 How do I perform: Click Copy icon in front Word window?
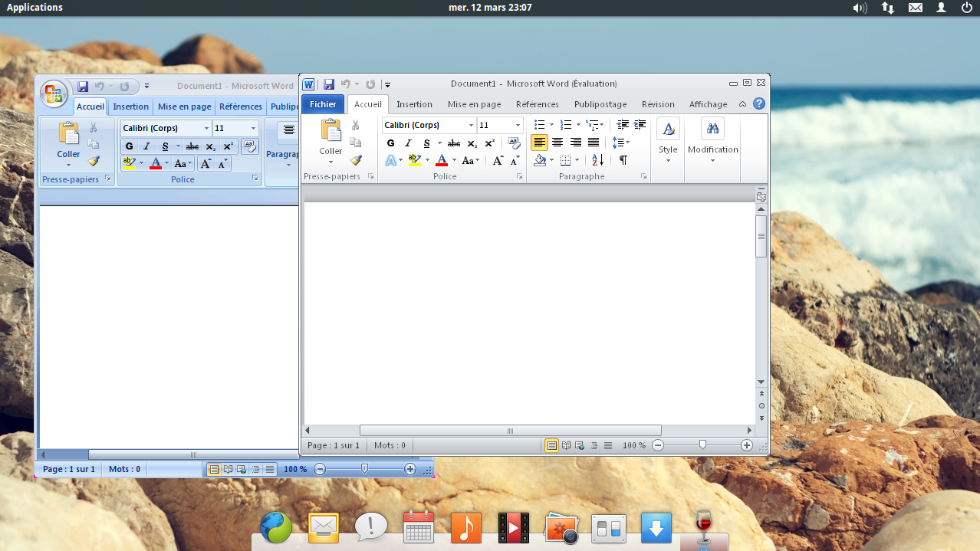[x=356, y=143]
